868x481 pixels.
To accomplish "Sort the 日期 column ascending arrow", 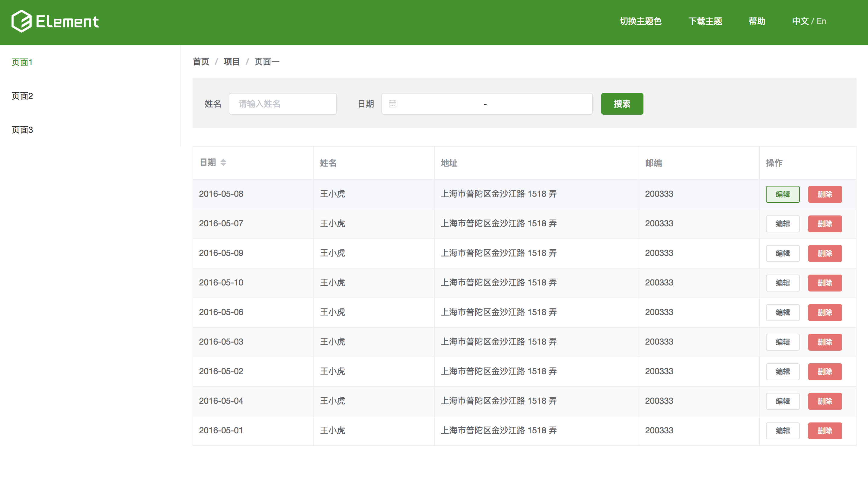I will (223, 160).
